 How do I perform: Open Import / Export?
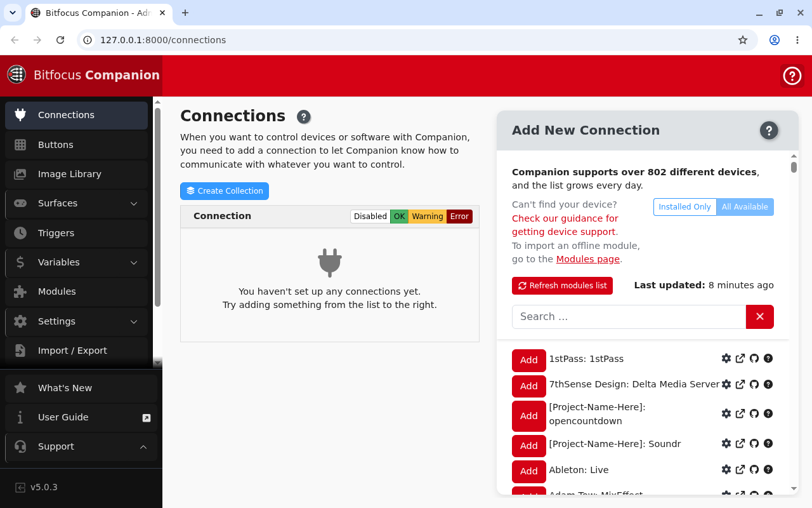(x=76, y=351)
